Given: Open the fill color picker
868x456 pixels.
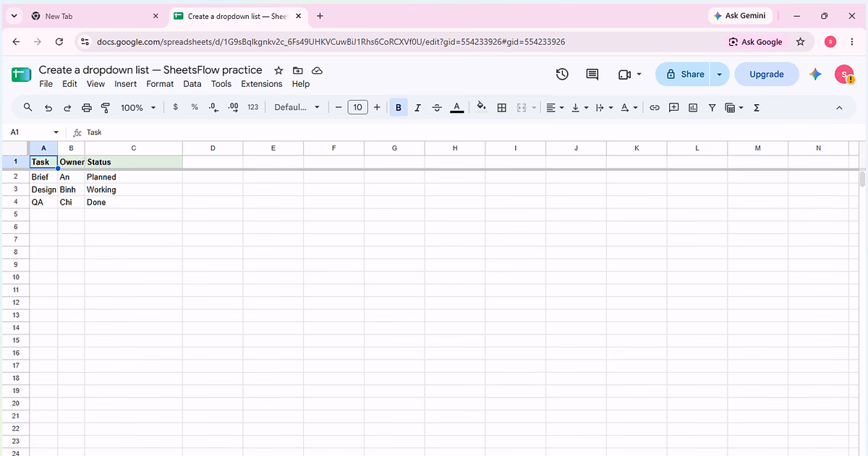Looking at the screenshot, I should coord(482,107).
